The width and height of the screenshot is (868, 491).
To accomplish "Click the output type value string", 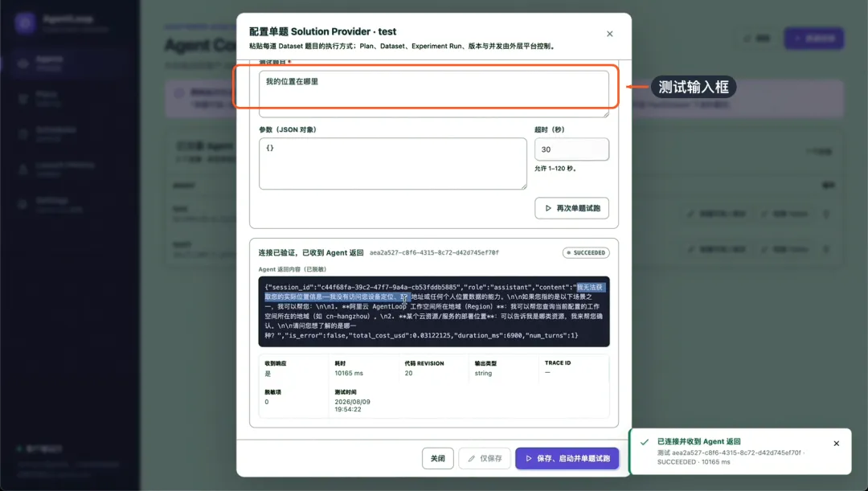I will (x=483, y=373).
